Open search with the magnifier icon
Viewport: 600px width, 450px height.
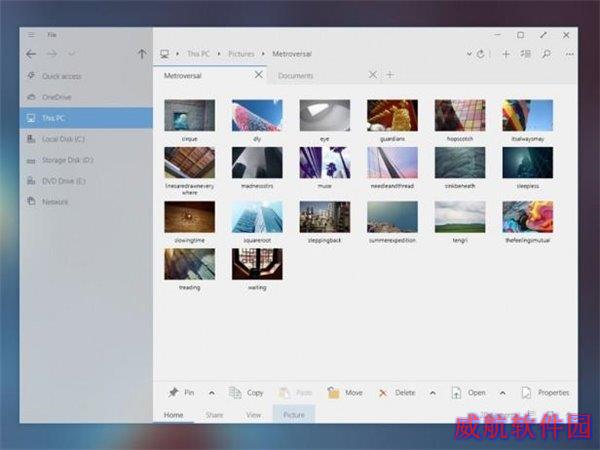(546, 54)
